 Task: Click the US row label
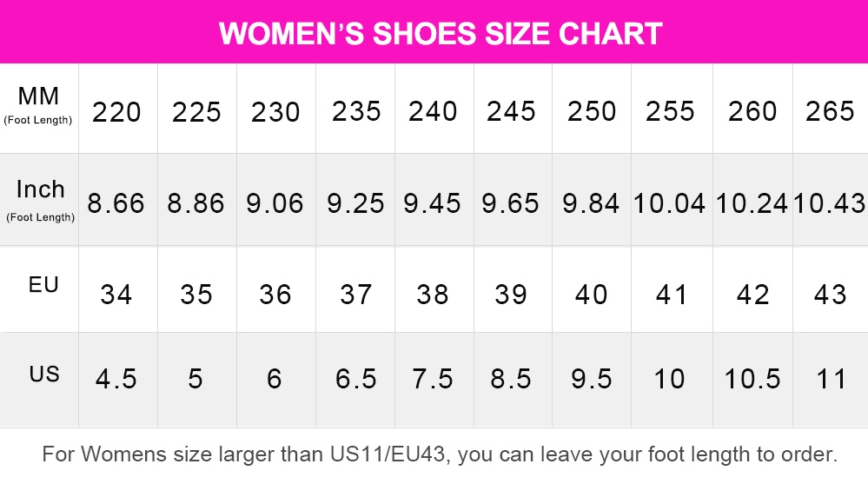click(43, 374)
